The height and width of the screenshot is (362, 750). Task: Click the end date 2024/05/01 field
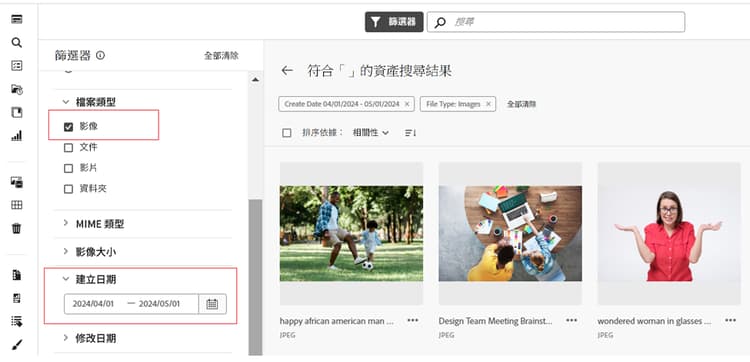(159, 304)
